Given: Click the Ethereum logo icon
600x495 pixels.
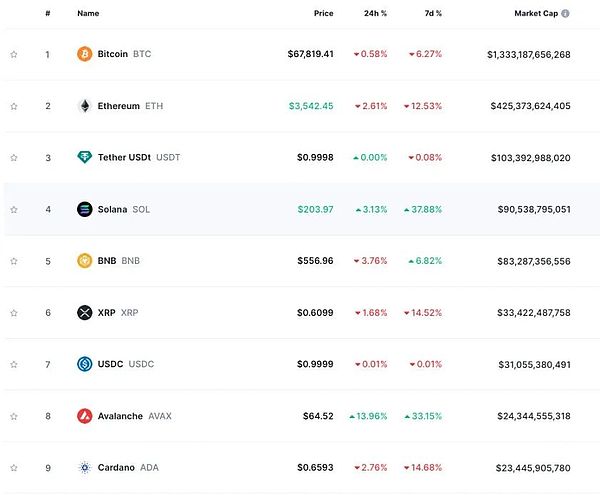Looking at the screenshot, I should point(85,106).
